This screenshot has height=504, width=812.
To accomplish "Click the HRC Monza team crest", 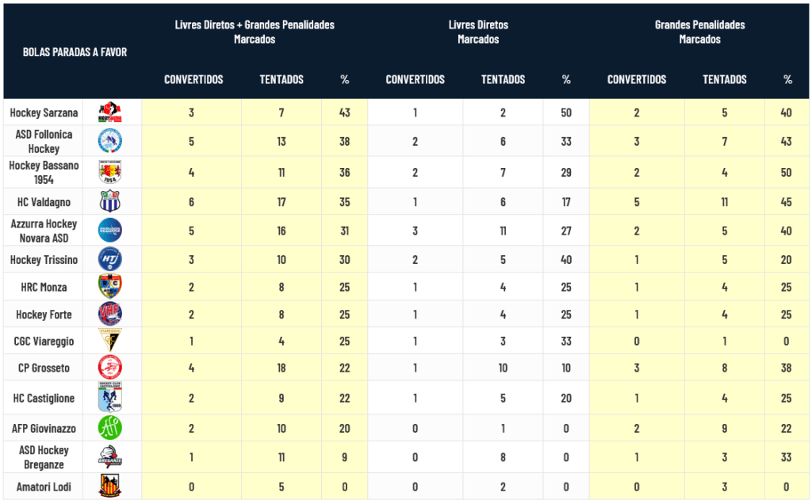I will coord(110,287).
